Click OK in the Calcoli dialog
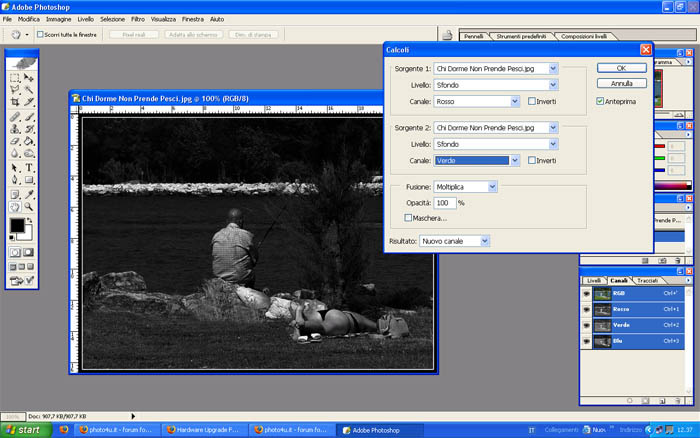The width and height of the screenshot is (700, 438). coord(622,68)
